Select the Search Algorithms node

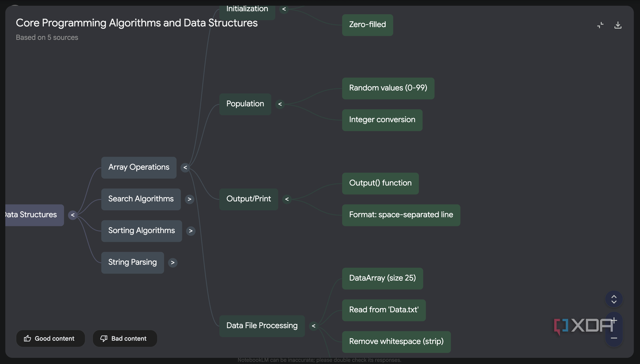point(141,199)
